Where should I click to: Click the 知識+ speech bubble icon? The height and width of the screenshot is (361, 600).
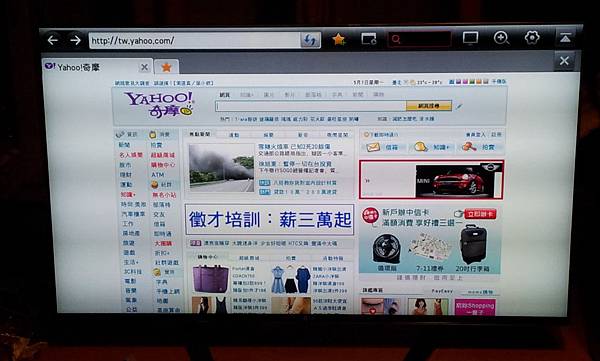420,147
